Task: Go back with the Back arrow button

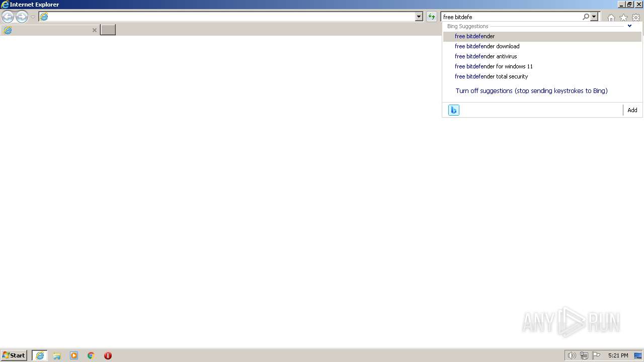Action: tap(8, 17)
